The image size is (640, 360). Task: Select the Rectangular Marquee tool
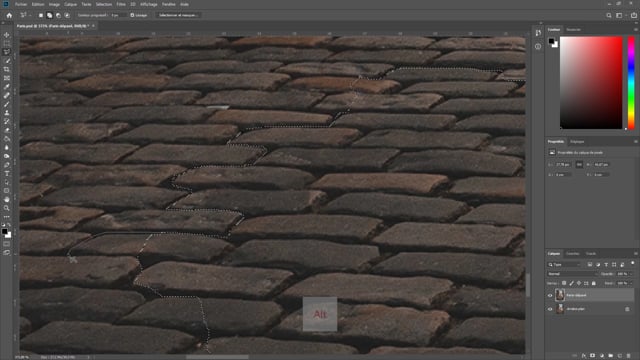point(7,44)
